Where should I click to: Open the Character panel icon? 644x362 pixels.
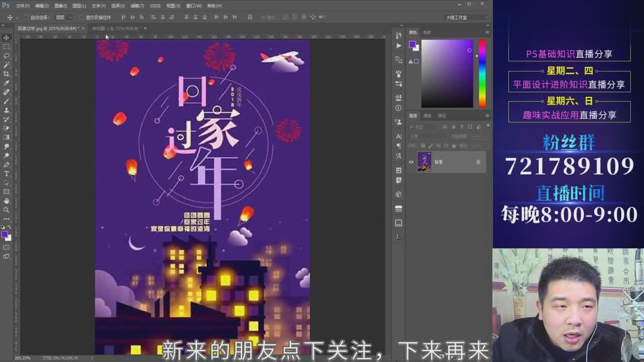[x=398, y=136]
